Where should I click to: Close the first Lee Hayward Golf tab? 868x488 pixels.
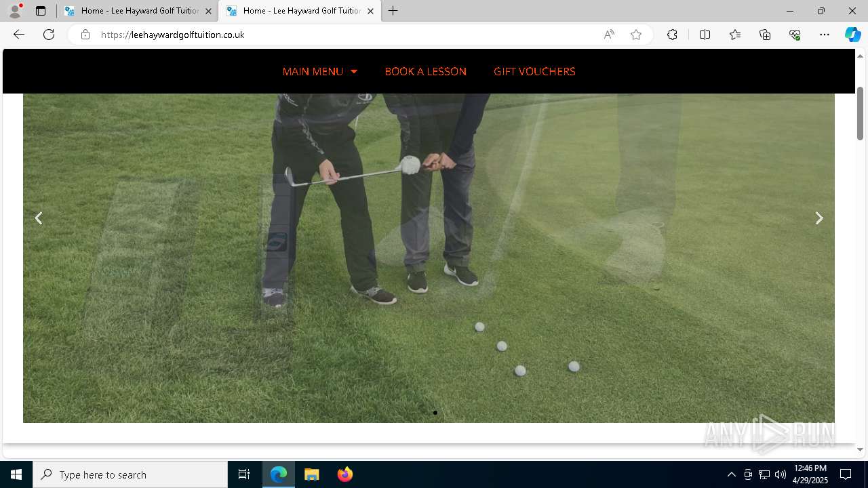(x=208, y=11)
